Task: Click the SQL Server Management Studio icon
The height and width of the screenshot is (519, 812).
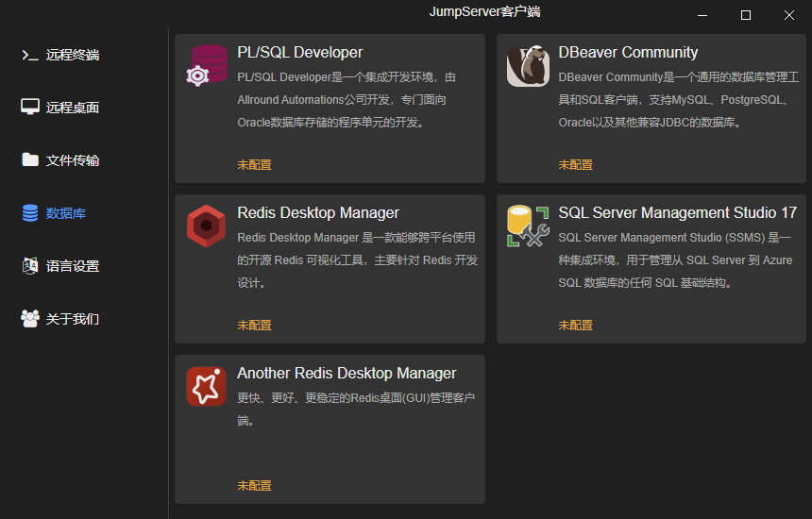Action: pyautogui.click(x=528, y=226)
